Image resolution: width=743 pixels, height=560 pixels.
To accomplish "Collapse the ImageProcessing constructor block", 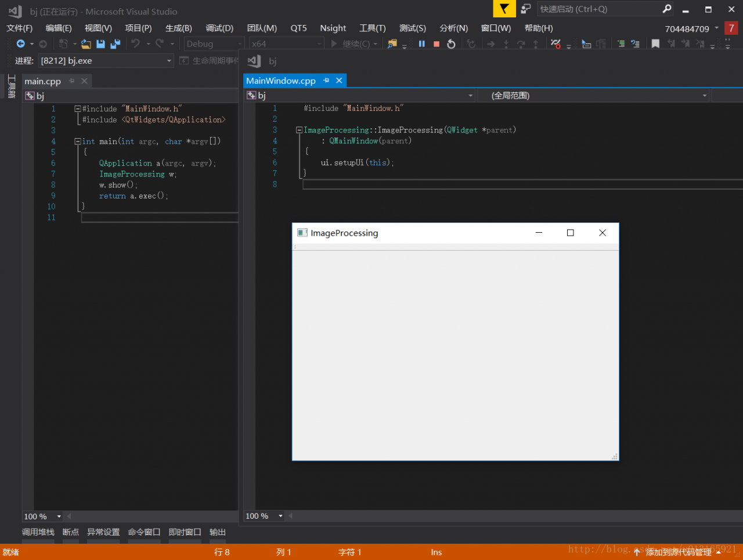I will [299, 130].
